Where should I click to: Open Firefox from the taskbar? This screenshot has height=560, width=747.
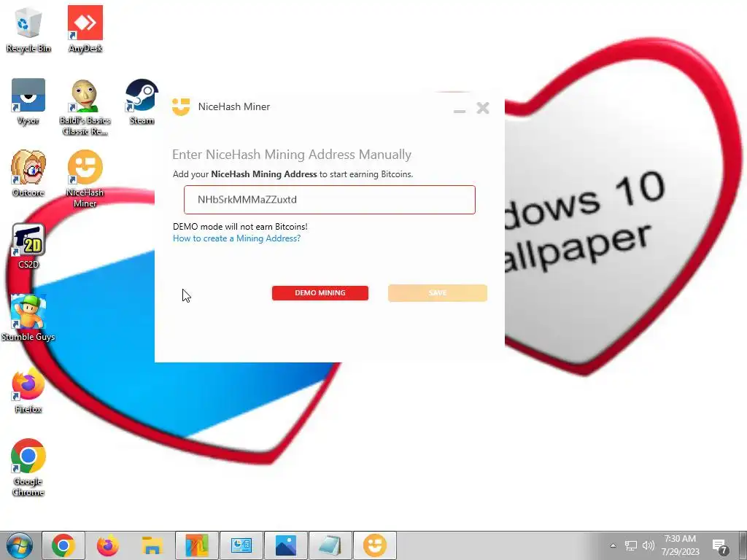(108, 545)
